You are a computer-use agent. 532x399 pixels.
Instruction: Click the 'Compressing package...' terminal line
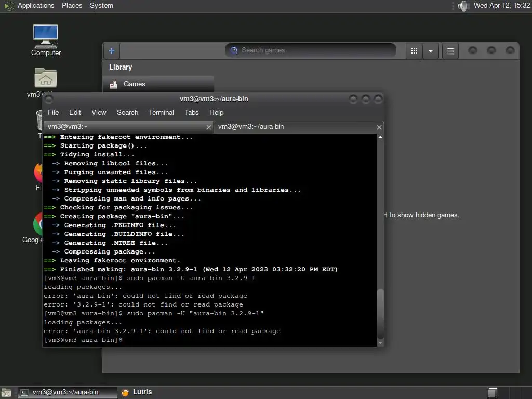[x=103, y=252]
